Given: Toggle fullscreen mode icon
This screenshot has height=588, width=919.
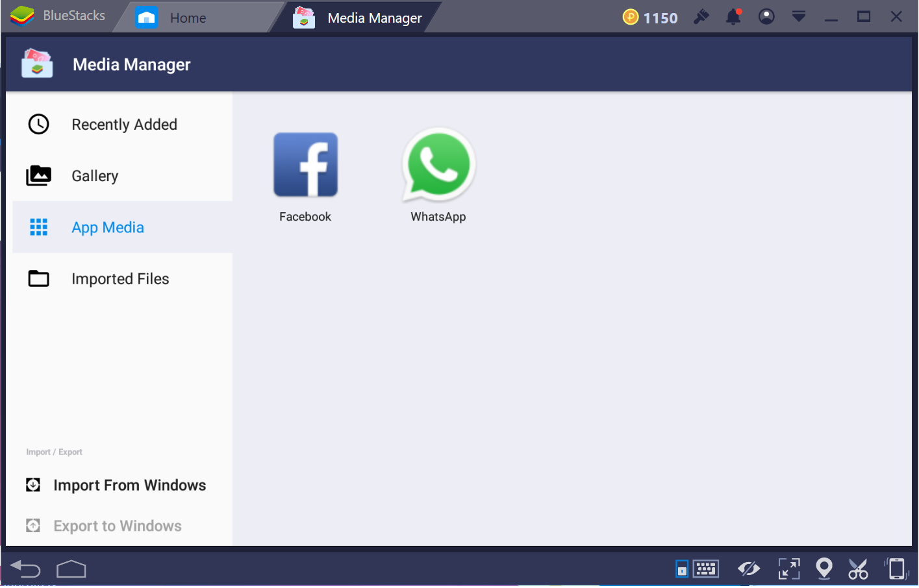Looking at the screenshot, I should coord(789,569).
